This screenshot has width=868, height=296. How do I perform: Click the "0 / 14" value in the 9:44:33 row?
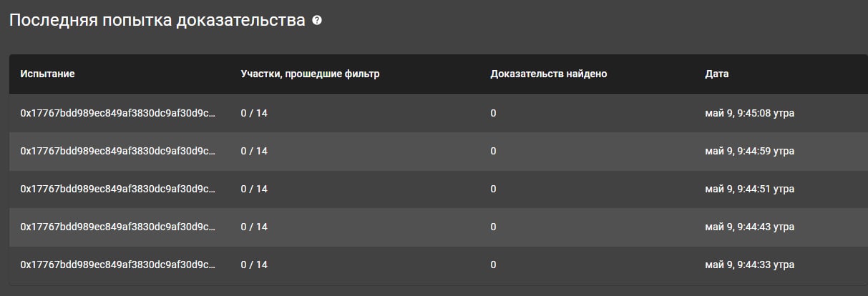(x=254, y=265)
